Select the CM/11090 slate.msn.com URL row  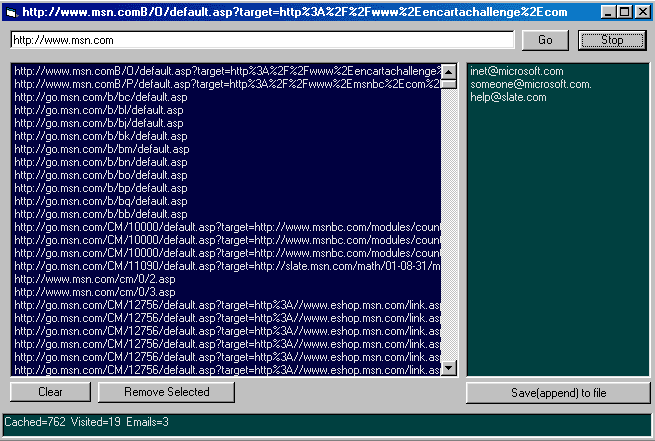[x=227, y=266]
